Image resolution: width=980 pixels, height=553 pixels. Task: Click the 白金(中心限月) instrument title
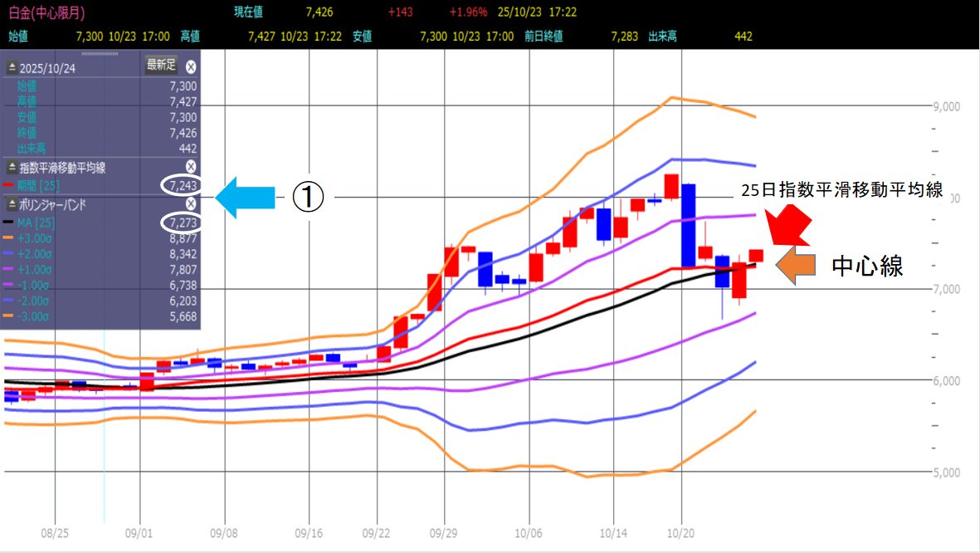coord(46,14)
